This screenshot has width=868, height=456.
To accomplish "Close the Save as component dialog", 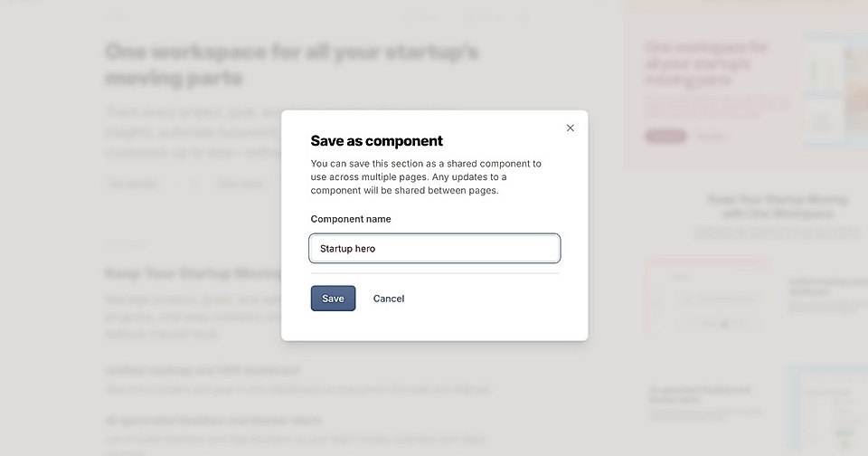I will [570, 128].
